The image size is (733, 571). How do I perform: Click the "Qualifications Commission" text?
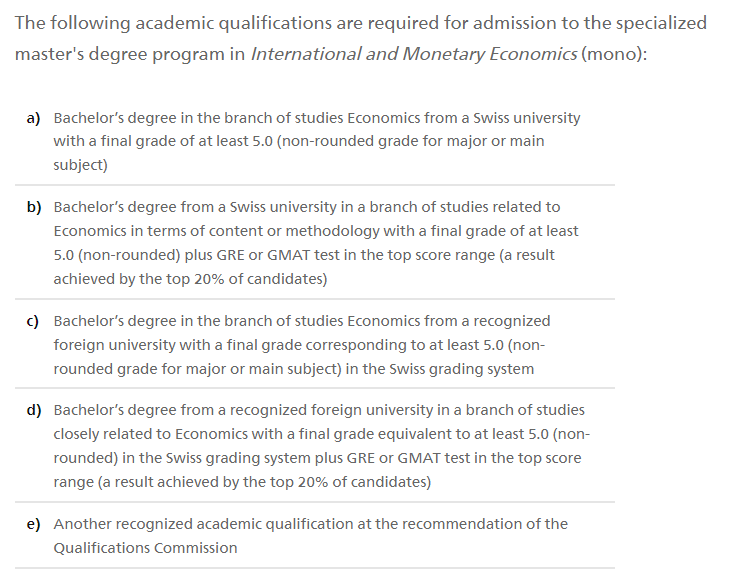145,548
